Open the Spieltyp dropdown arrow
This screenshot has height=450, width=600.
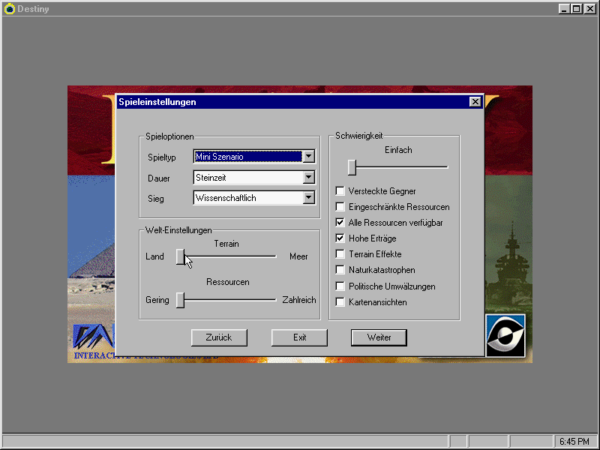[308, 156]
